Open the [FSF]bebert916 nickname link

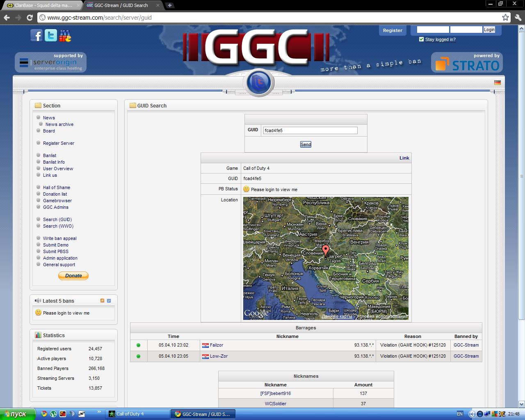click(x=276, y=393)
